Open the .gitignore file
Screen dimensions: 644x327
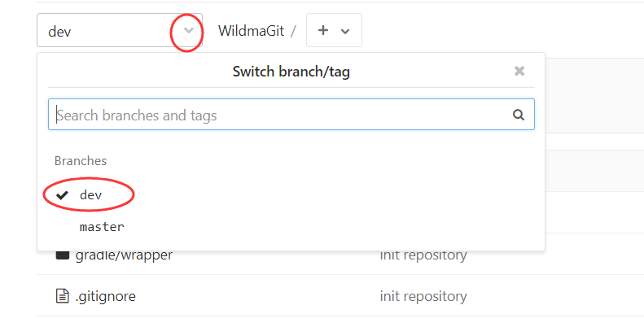tap(106, 296)
